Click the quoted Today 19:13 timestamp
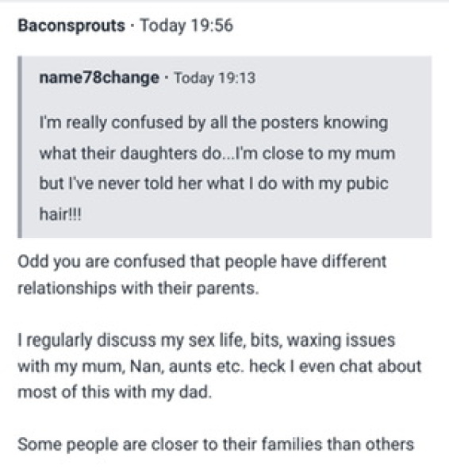449x476 pixels. pyautogui.click(x=215, y=78)
